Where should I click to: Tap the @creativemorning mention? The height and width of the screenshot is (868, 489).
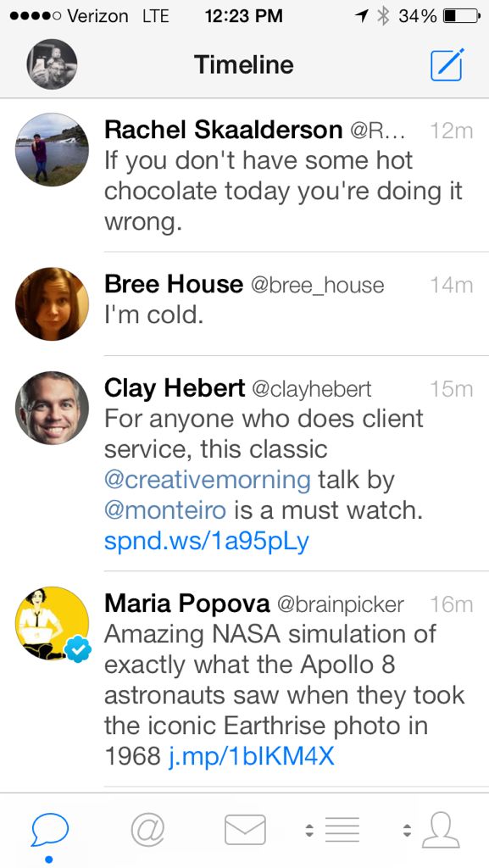point(208,480)
